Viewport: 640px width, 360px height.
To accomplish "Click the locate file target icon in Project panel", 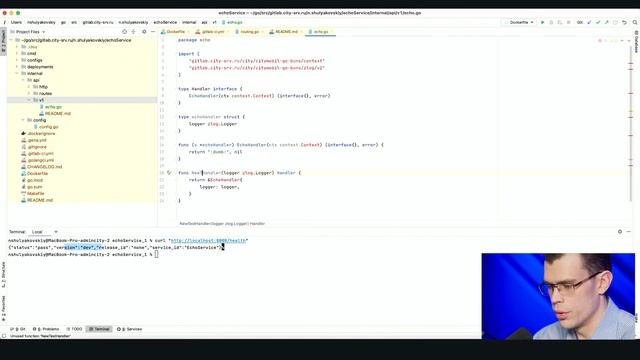I will tap(124, 31).
